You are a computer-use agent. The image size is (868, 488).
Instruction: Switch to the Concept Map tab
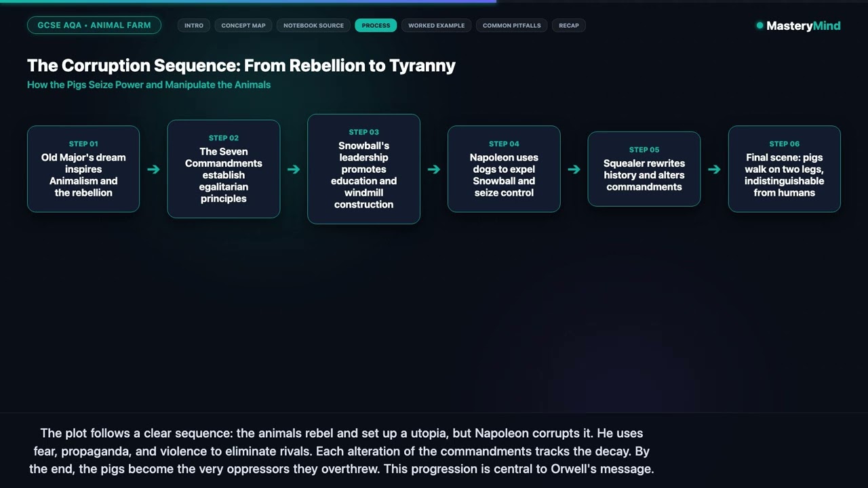point(243,26)
